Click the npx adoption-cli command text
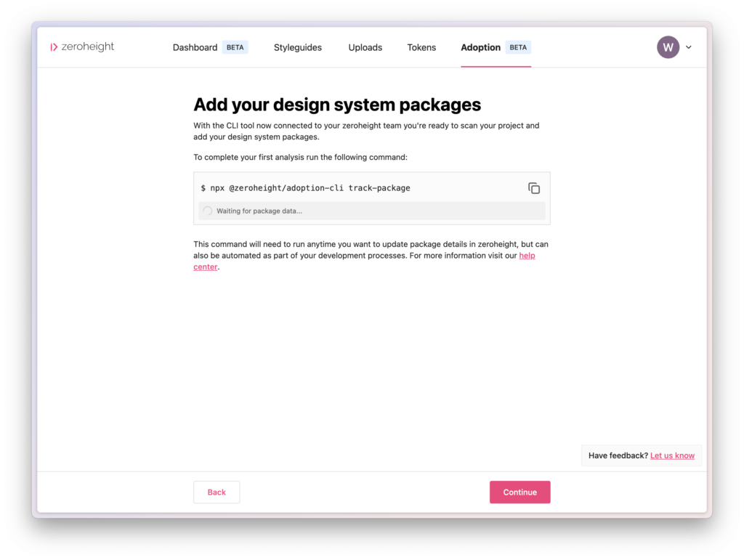The image size is (744, 560). point(305,188)
